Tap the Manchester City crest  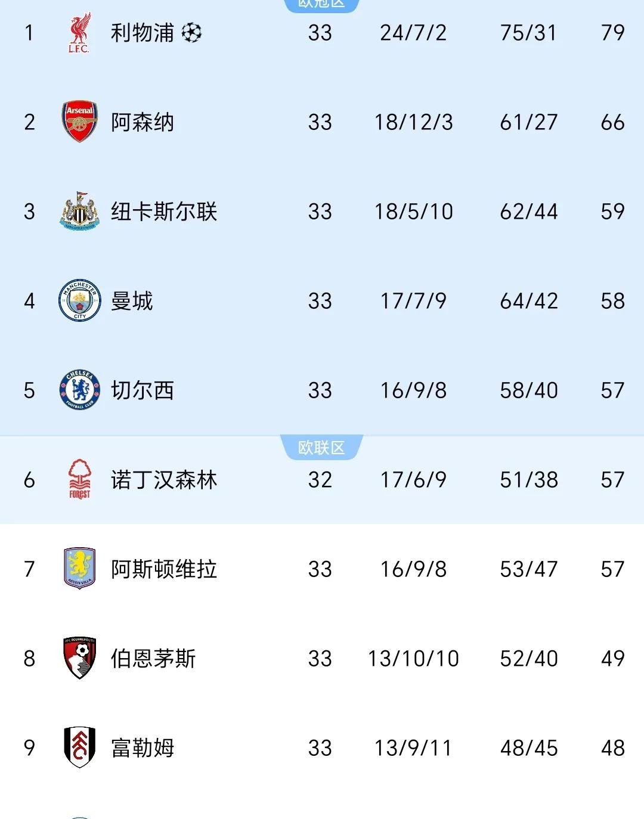79,300
